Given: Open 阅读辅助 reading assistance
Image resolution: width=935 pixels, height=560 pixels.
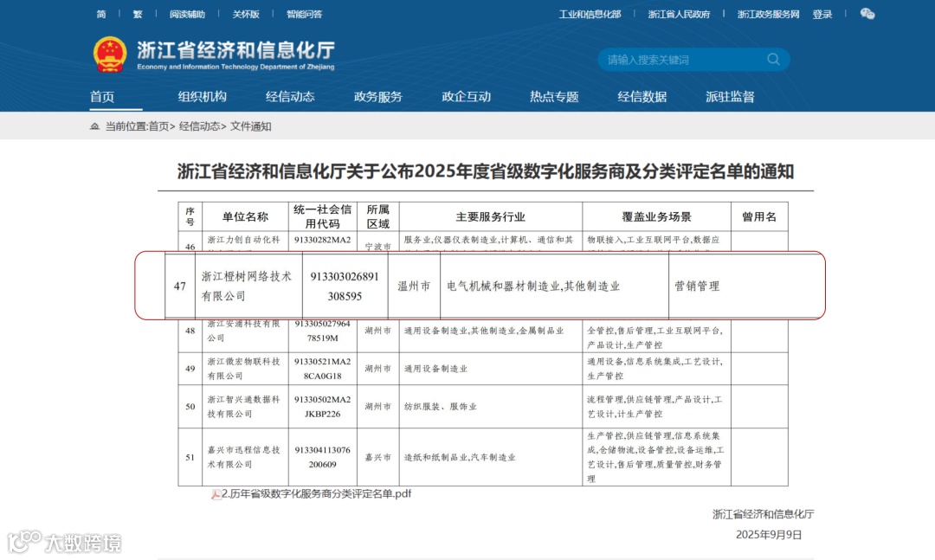Looking at the screenshot, I should (x=187, y=15).
